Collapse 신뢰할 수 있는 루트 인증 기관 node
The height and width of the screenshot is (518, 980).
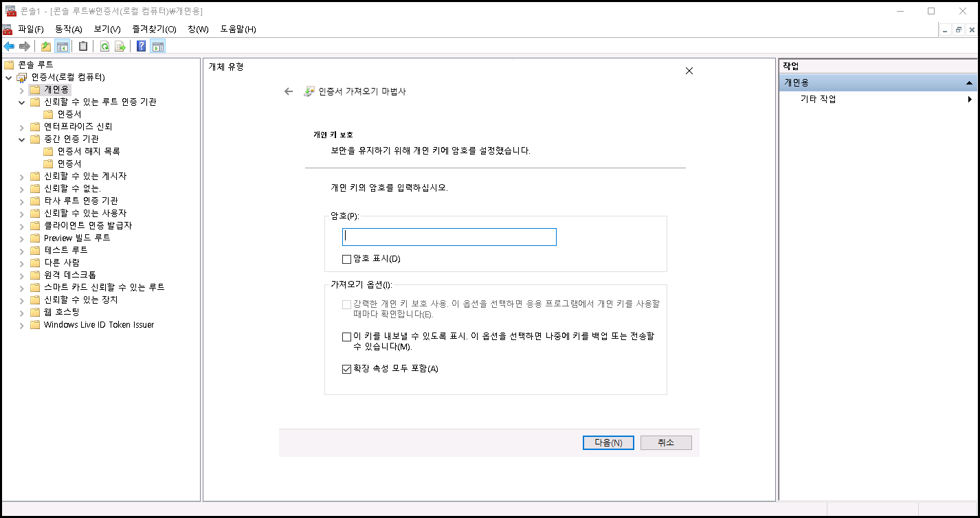21,102
